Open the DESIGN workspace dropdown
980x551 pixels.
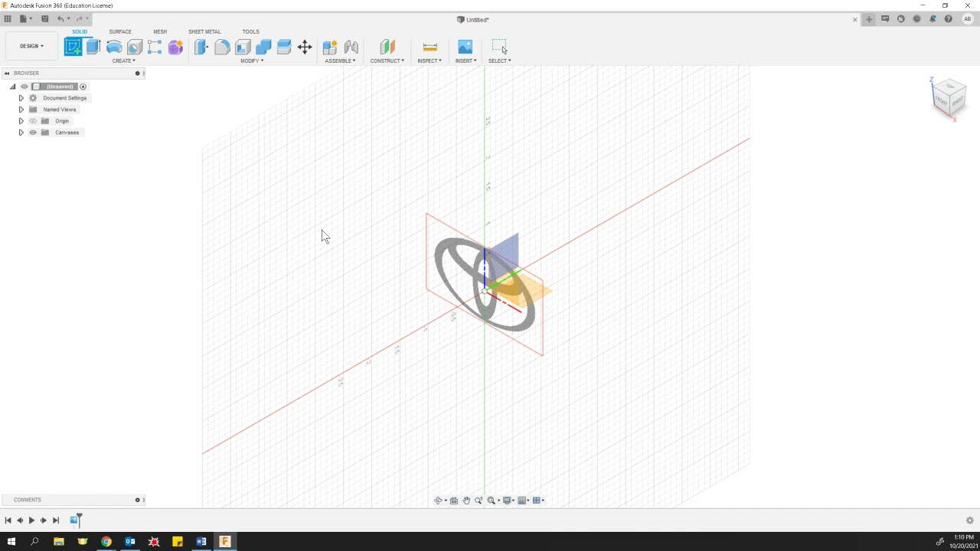point(31,46)
